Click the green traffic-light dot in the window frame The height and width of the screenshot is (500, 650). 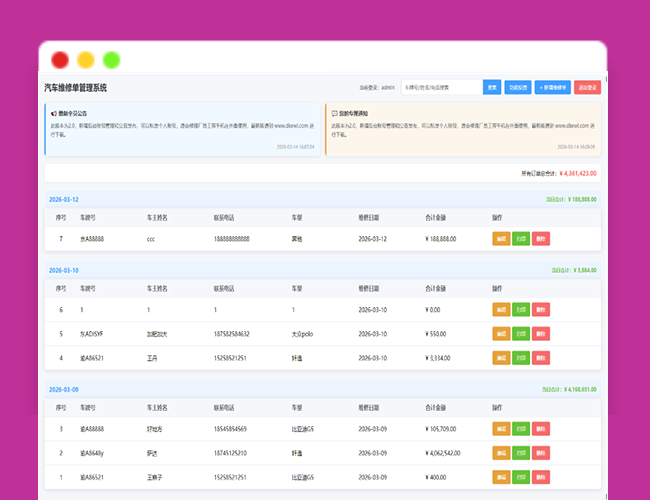[x=111, y=60]
